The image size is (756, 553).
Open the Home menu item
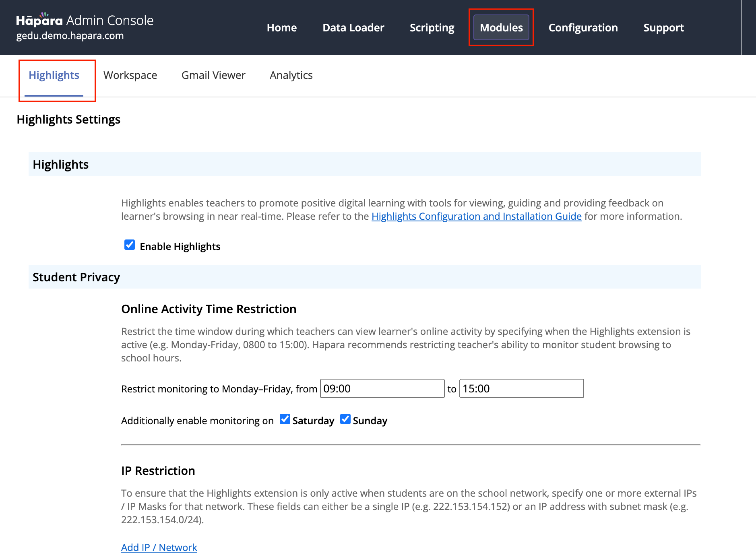pos(281,27)
